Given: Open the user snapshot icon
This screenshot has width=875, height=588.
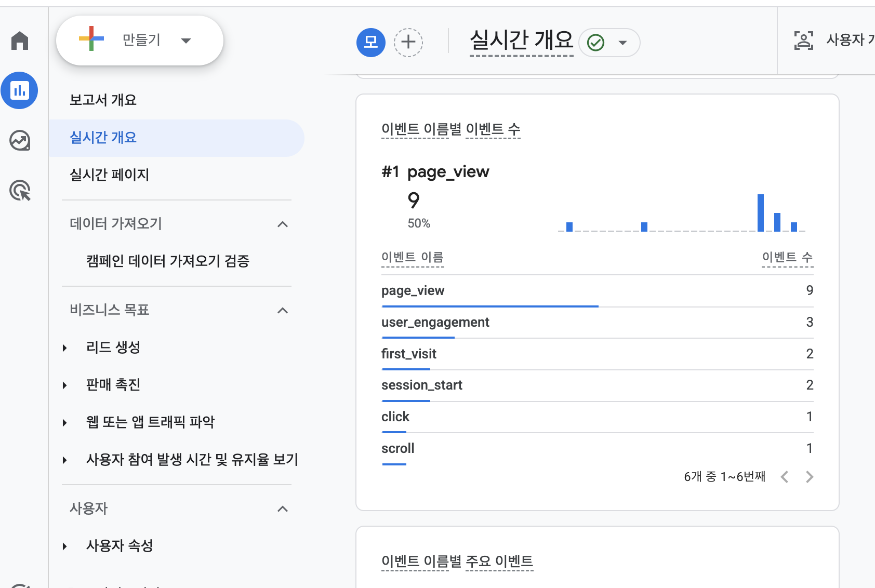Looking at the screenshot, I should pyautogui.click(x=803, y=40).
